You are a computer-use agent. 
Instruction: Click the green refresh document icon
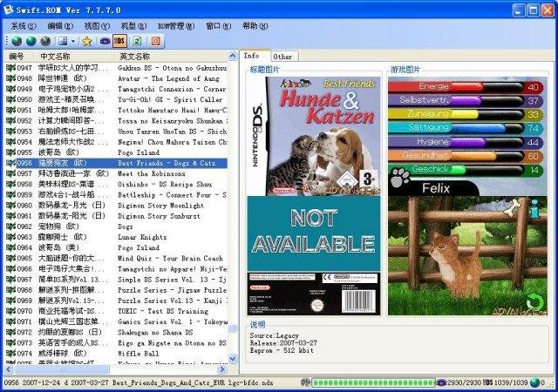point(137,41)
